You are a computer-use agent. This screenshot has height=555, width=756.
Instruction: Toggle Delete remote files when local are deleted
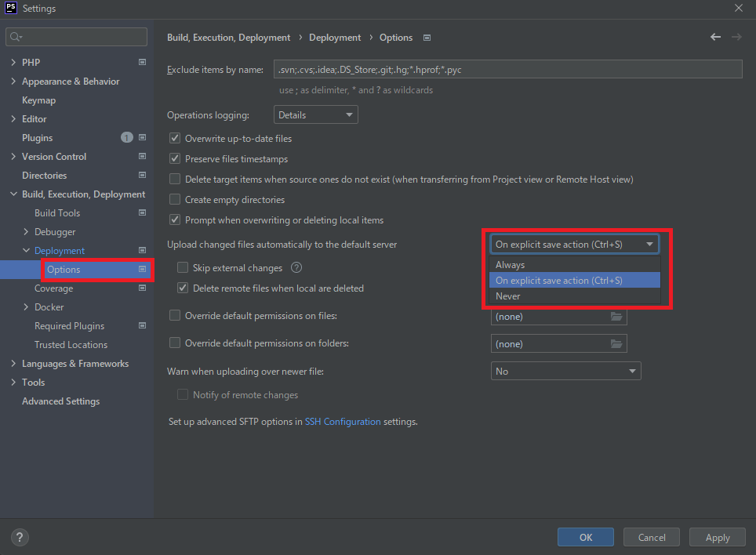click(x=183, y=288)
